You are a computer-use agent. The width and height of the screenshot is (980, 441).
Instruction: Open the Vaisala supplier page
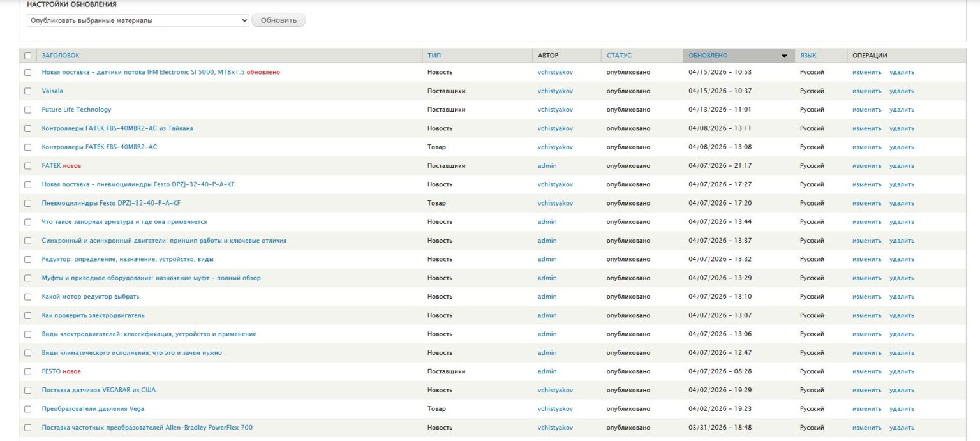click(x=52, y=91)
